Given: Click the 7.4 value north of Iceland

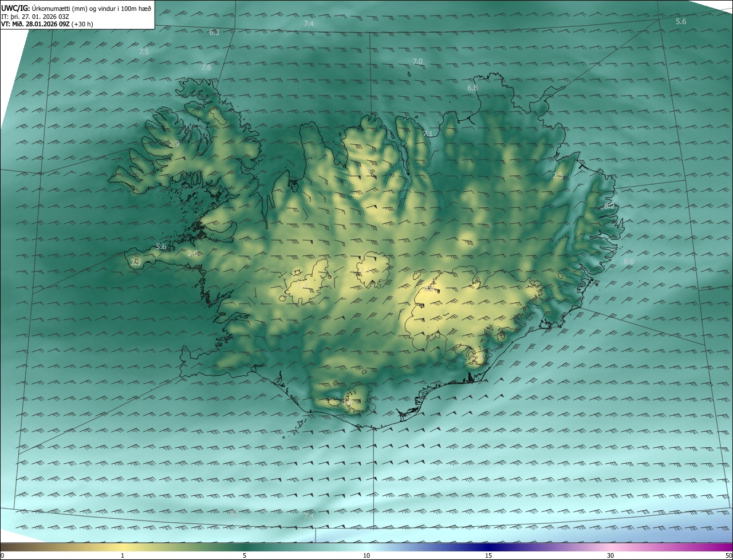Looking at the screenshot, I should tap(309, 24).
